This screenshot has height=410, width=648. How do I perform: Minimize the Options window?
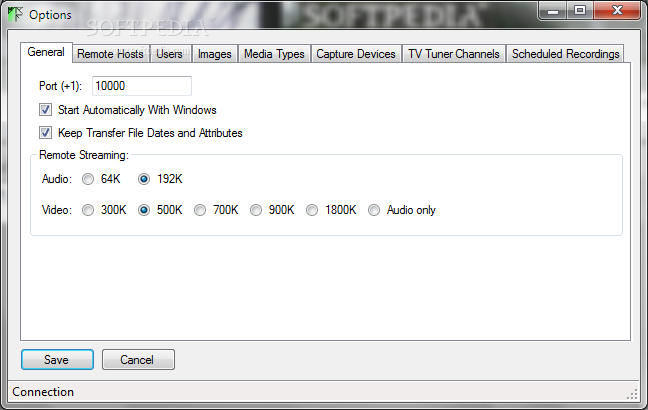tap(553, 11)
